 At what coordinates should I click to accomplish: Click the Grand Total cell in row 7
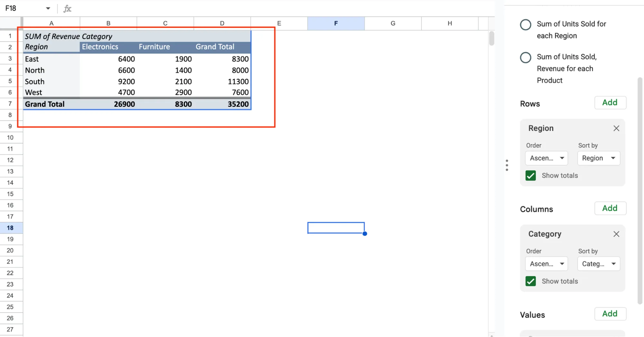tap(44, 104)
